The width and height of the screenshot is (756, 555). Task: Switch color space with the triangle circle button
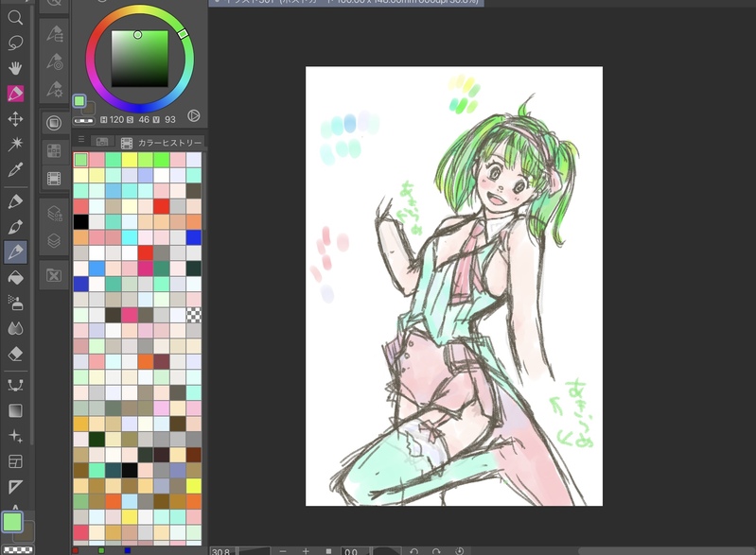[193, 115]
